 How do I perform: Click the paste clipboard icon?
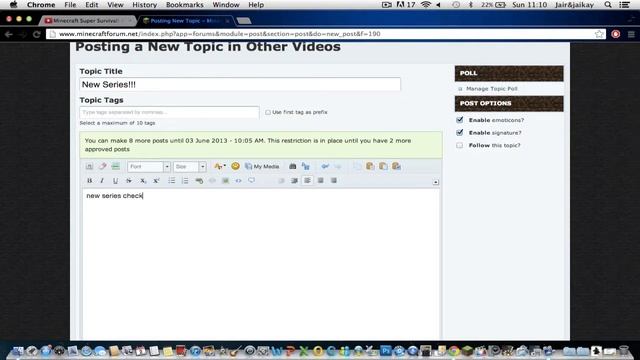point(370,166)
